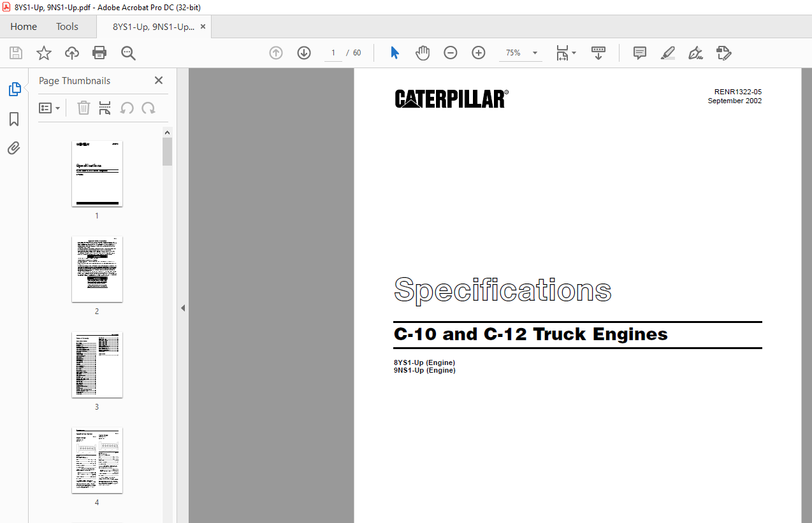Viewport: 812px width, 523px height.
Task: Switch to the Tools tab
Action: coord(67,27)
